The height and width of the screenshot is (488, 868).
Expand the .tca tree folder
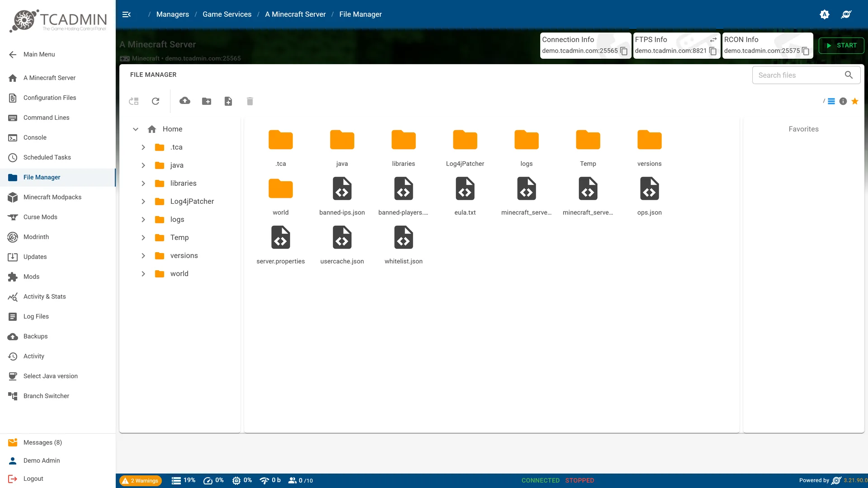coord(143,147)
